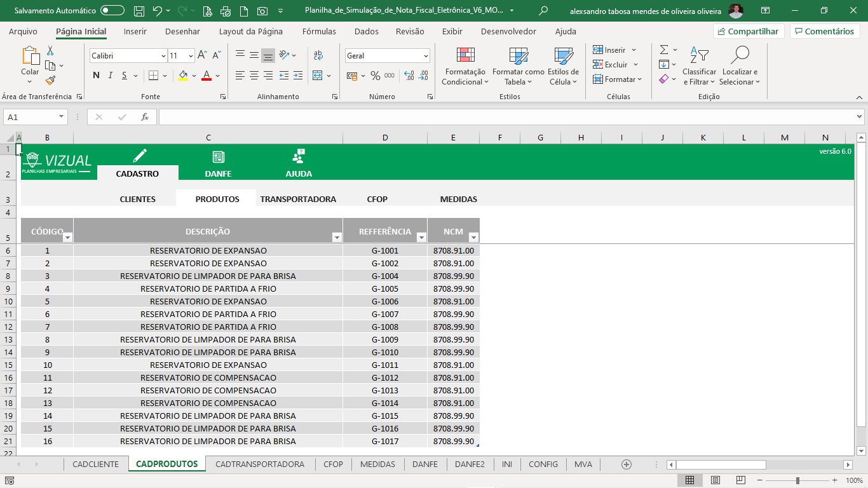Screen dimensions: 868x488
Task: Toggle italic formatting (I button)
Action: [110, 76]
